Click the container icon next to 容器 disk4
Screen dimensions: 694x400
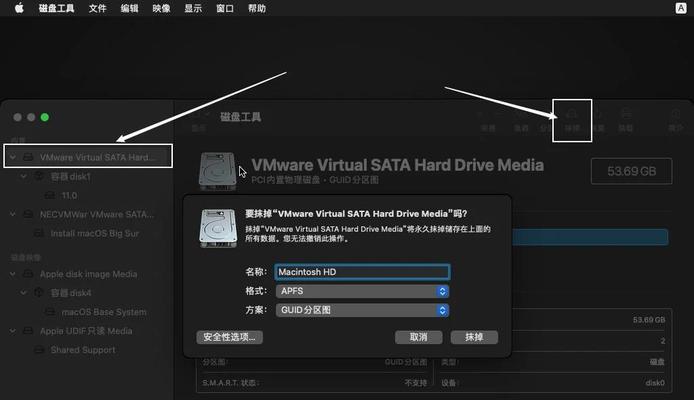(39, 292)
